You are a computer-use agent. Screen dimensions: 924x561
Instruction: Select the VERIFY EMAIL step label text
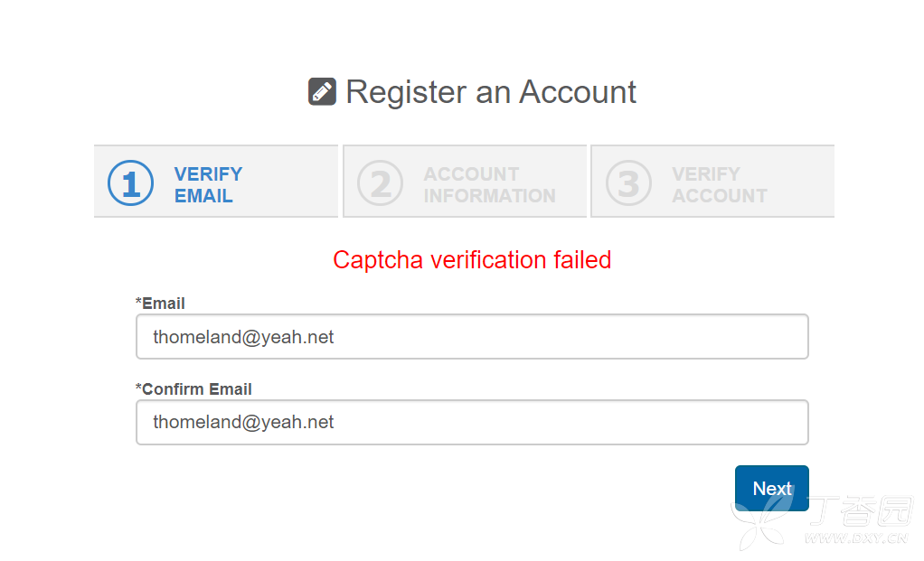click(208, 185)
